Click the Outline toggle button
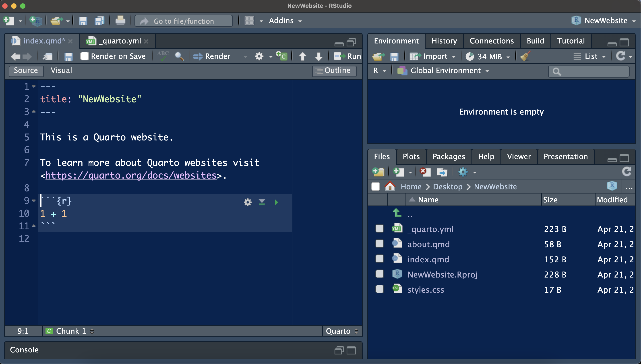This screenshot has width=641, height=364. (x=333, y=70)
